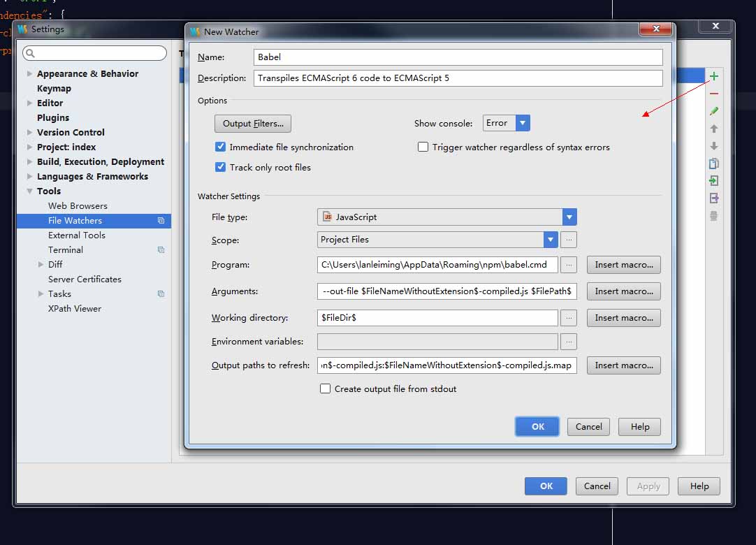756x545 pixels.
Task: Enable Create output file from stdout
Action: point(326,388)
